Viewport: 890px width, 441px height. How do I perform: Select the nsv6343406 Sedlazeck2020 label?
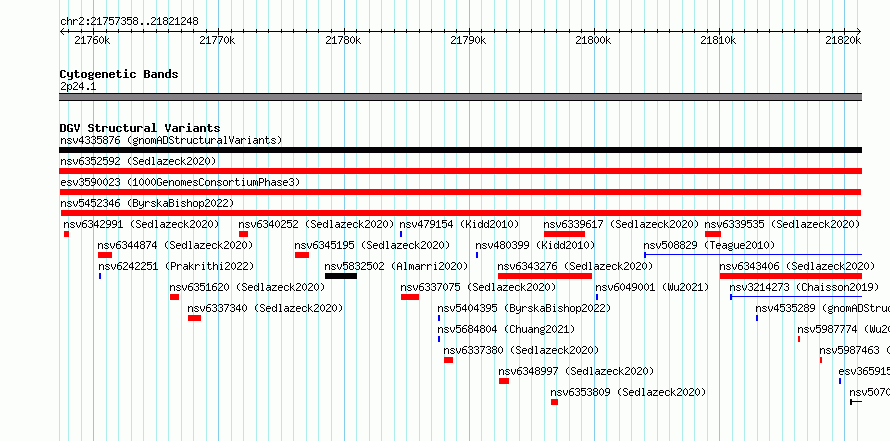pos(797,266)
